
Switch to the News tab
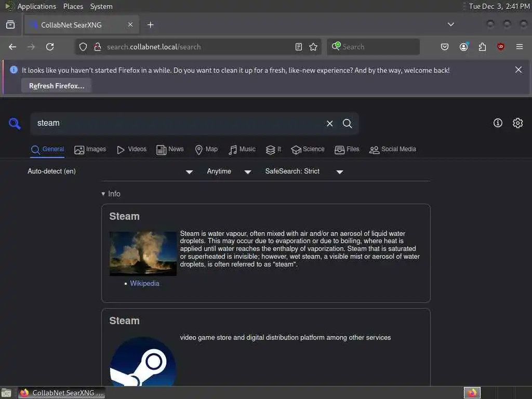point(170,149)
